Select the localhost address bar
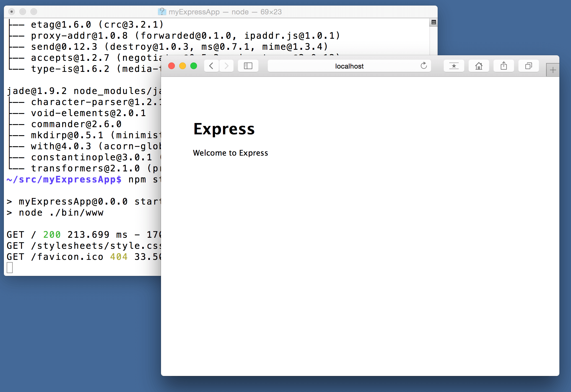571x392 pixels. (x=349, y=66)
